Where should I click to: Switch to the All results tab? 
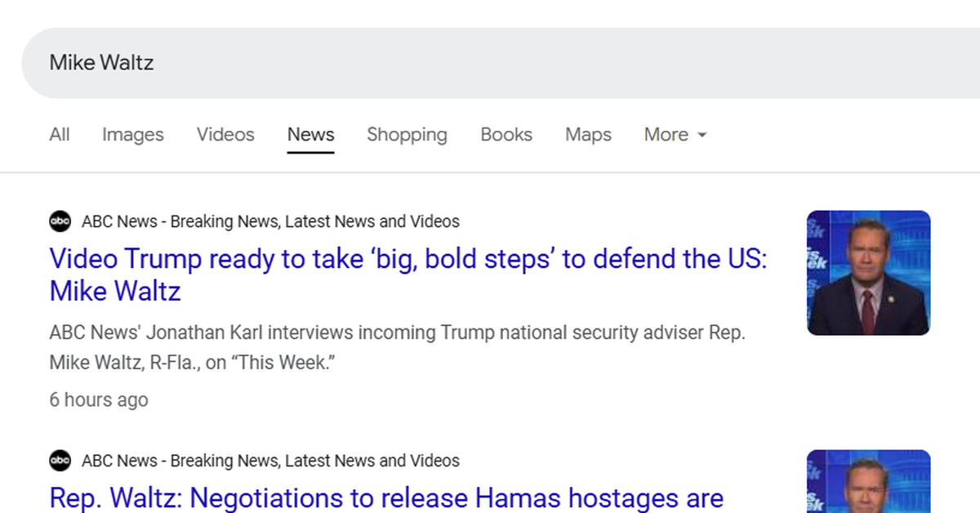[x=60, y=135]
